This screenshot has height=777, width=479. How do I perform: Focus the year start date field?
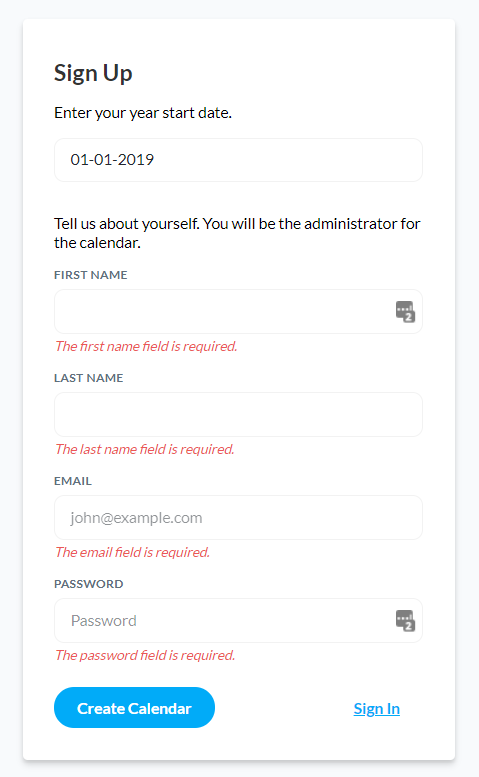tap(238, 160)
